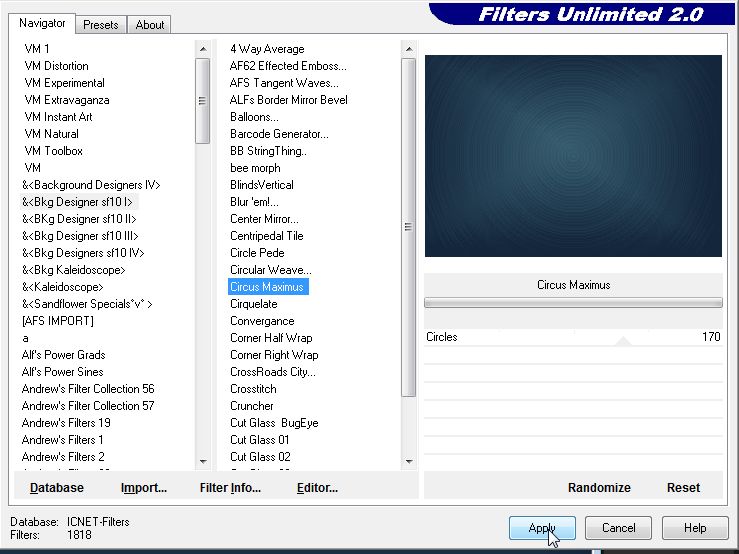
Task: Click the Cancel button
Action: (x=618, y=528)
